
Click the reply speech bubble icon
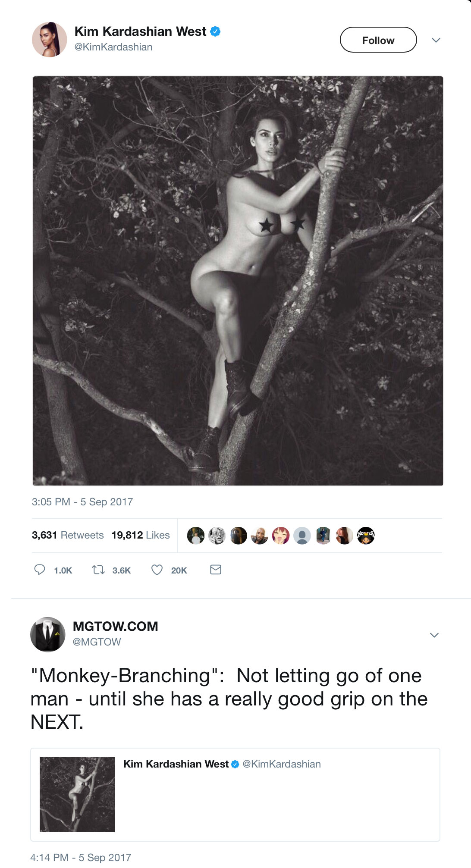(40, 570)
